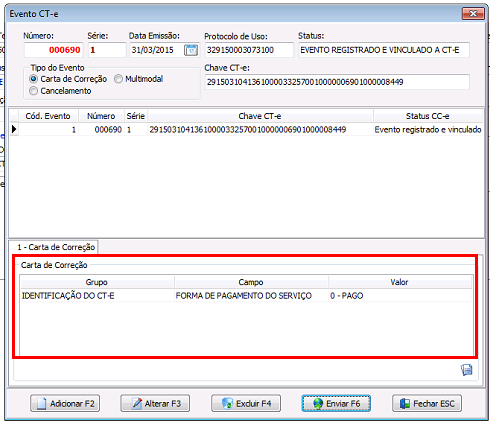
Task: Focus the Série input field
Action: click(x=107, y=50)
